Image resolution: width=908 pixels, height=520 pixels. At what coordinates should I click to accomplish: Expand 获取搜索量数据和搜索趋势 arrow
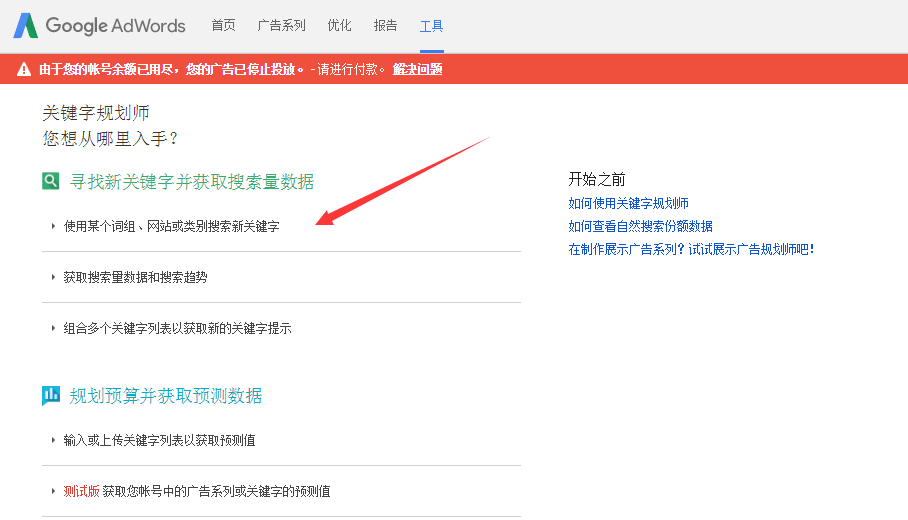point(53,277)
